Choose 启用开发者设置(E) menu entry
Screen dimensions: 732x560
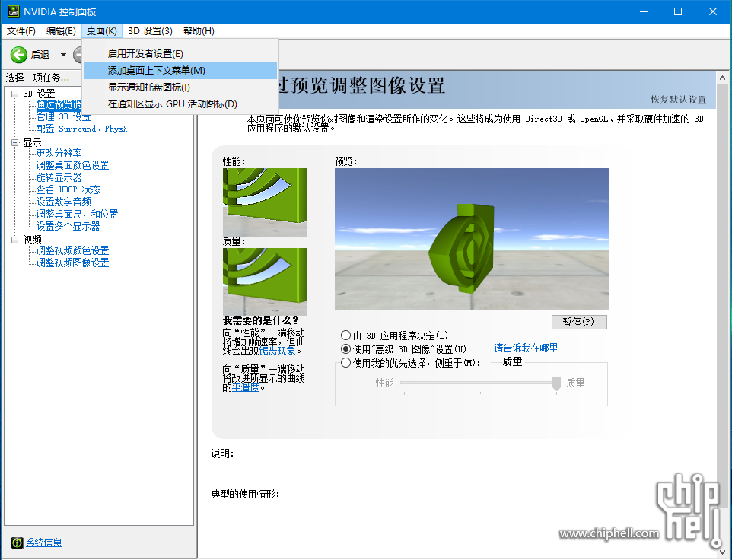click(x=180, y=54)
